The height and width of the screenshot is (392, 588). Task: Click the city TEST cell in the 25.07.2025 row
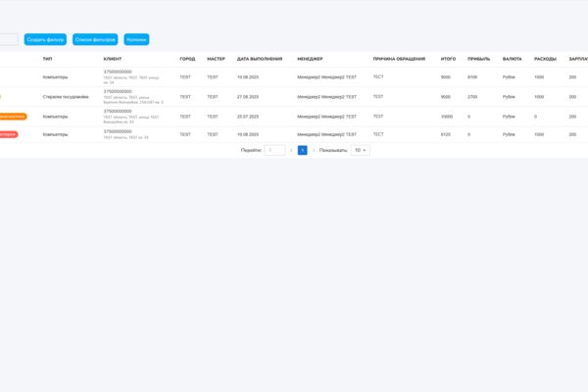pos(185,117)
